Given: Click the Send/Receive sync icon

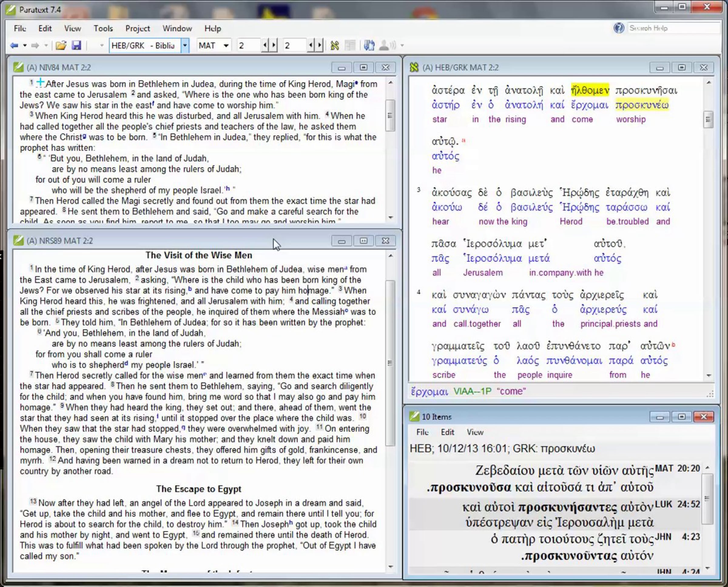Looking at the screenshot, I should pyautogui.click(x=369, y=45).
